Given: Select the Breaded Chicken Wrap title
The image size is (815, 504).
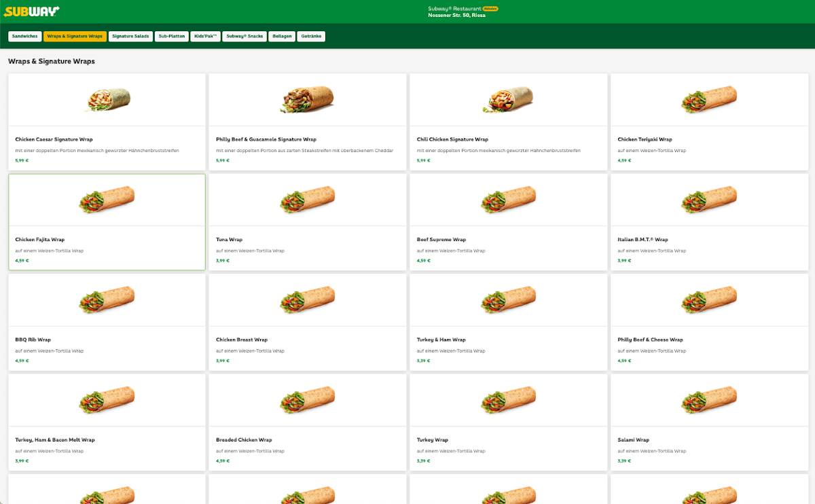Looking at the screenshot, I should 244,439.
